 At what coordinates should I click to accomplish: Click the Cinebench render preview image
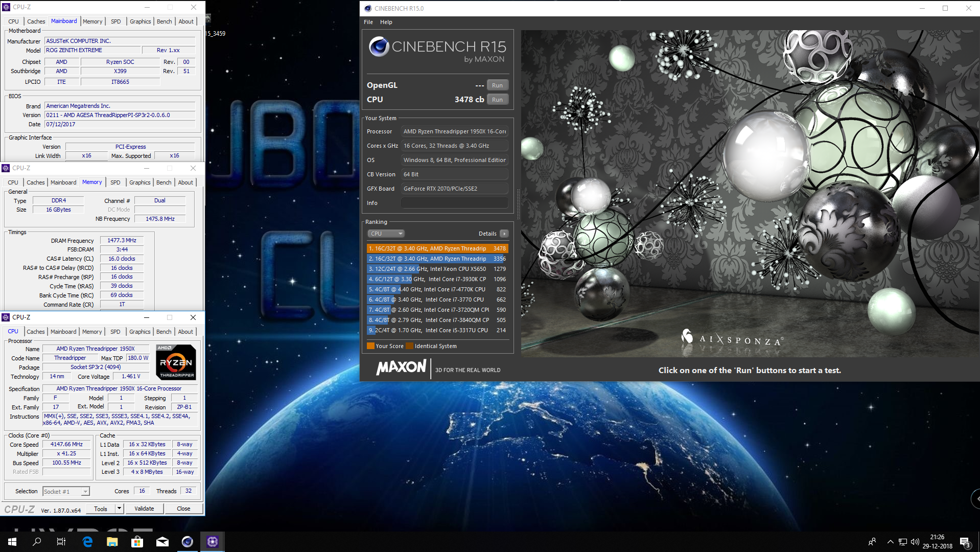click(750, 193)
